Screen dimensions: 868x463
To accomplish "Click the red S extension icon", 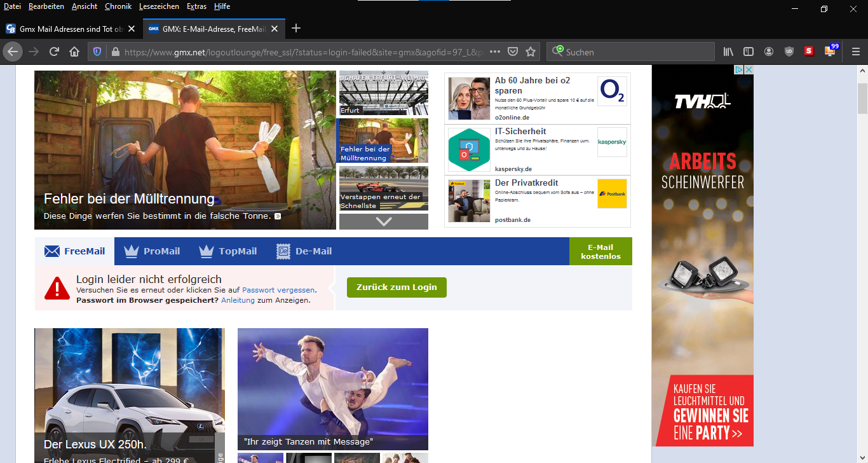I will coord(809,52).
